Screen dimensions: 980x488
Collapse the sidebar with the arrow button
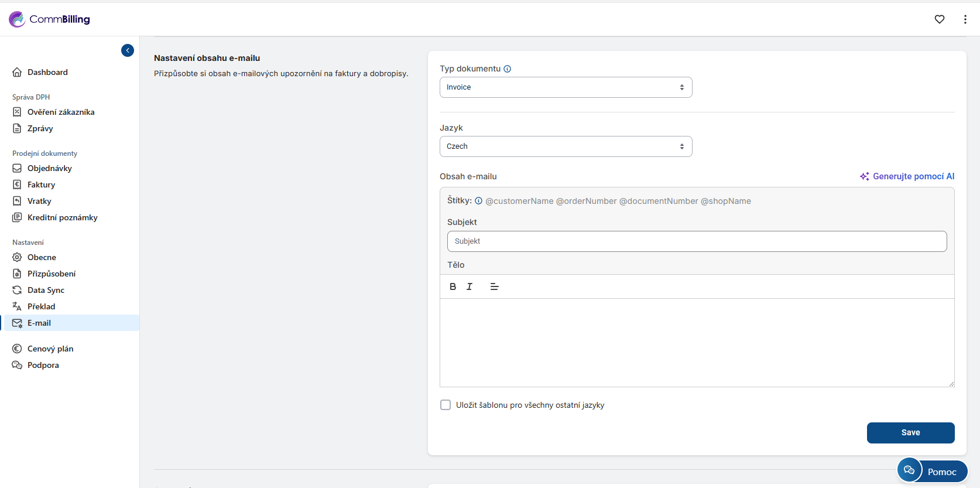[128, 50]
